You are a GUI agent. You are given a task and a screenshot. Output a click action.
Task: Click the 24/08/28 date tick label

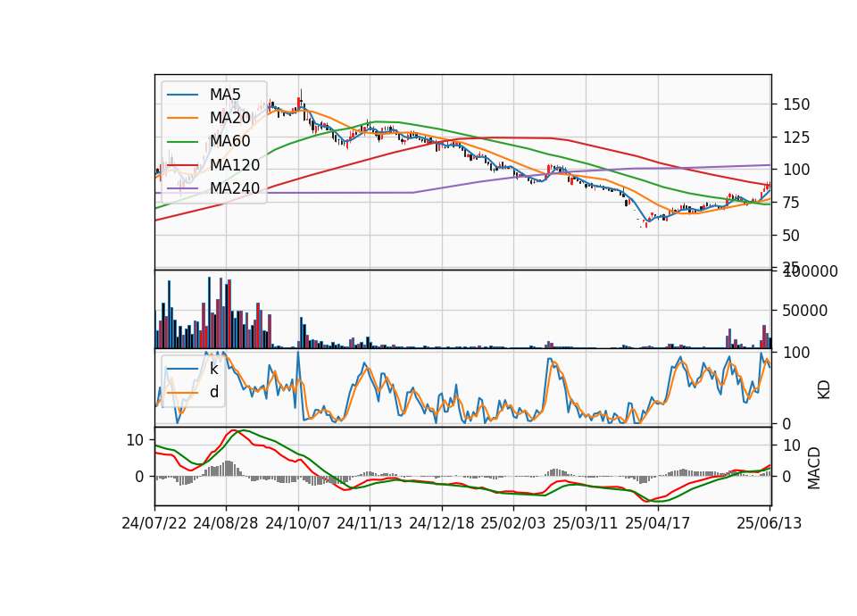pos(226,523)
